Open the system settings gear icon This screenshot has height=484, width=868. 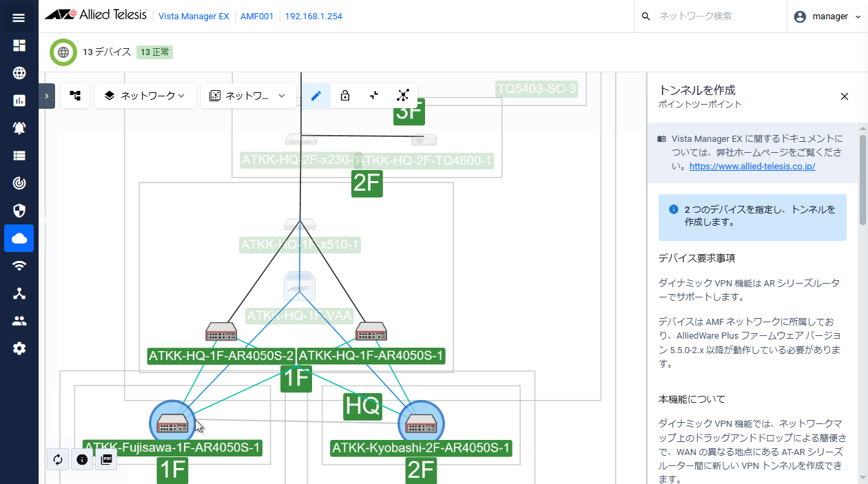(19, 348)
